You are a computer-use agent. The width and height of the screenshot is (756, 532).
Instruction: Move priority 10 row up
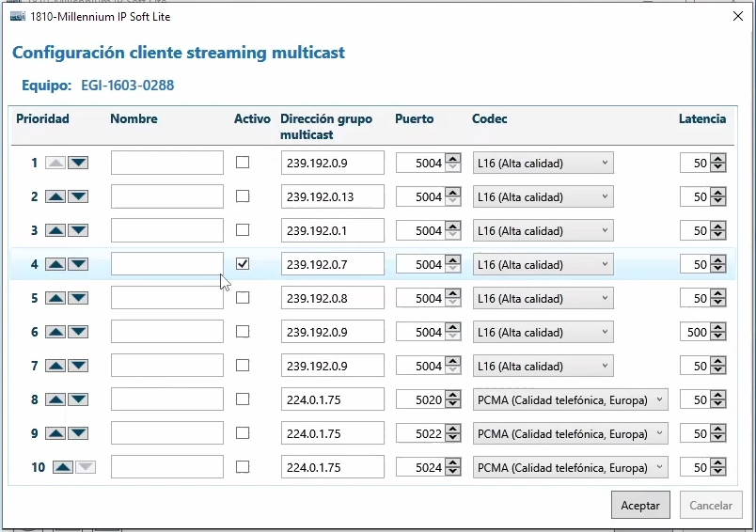point(63,467)
